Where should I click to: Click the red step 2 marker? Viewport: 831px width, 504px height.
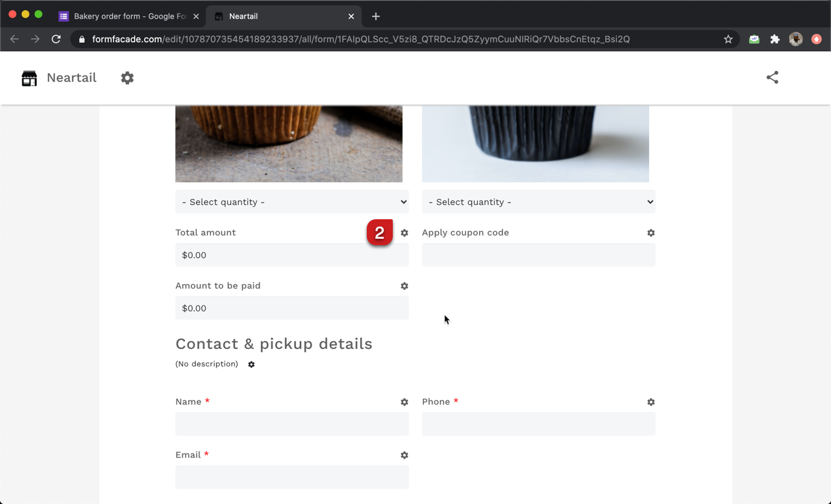coord(380,233)
